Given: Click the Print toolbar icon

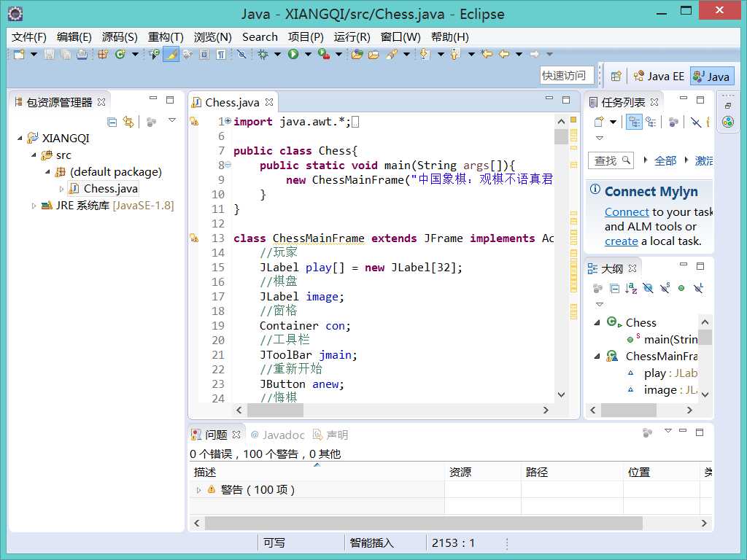Looking at the screenshot, I should 82,54.
